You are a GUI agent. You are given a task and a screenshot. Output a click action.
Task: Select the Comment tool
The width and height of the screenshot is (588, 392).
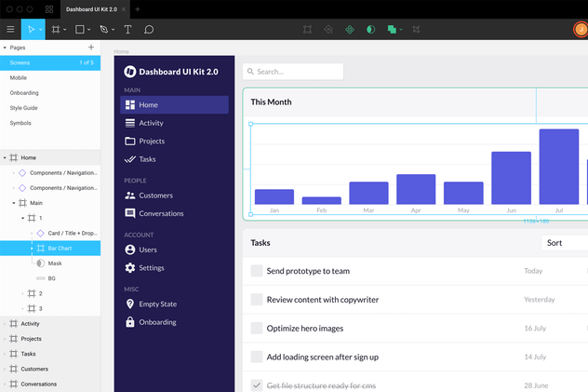point(149,29)
